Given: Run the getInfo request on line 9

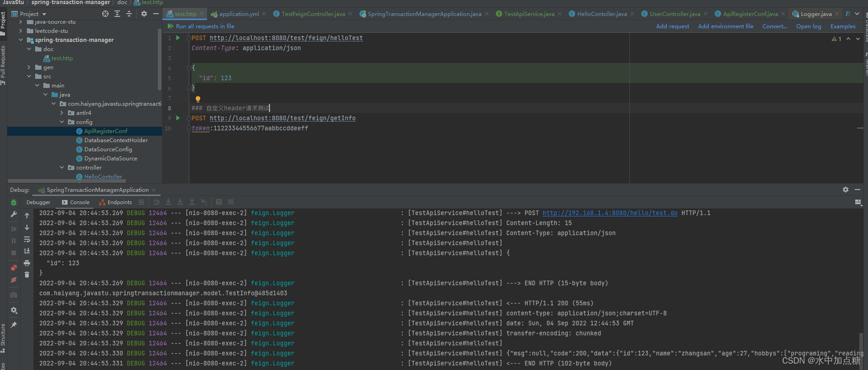Looking at the screenshot, I should coord(178,118).
